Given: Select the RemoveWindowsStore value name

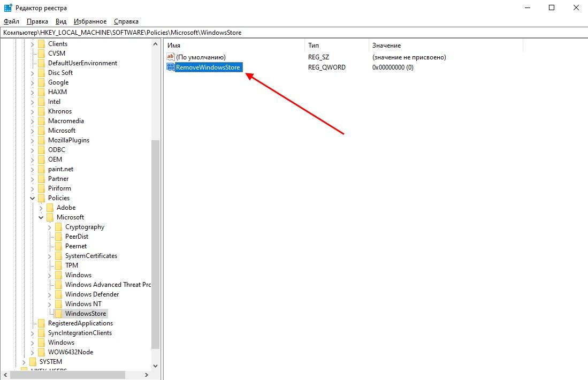Looking at the screenshot, I should coord(208,67).
